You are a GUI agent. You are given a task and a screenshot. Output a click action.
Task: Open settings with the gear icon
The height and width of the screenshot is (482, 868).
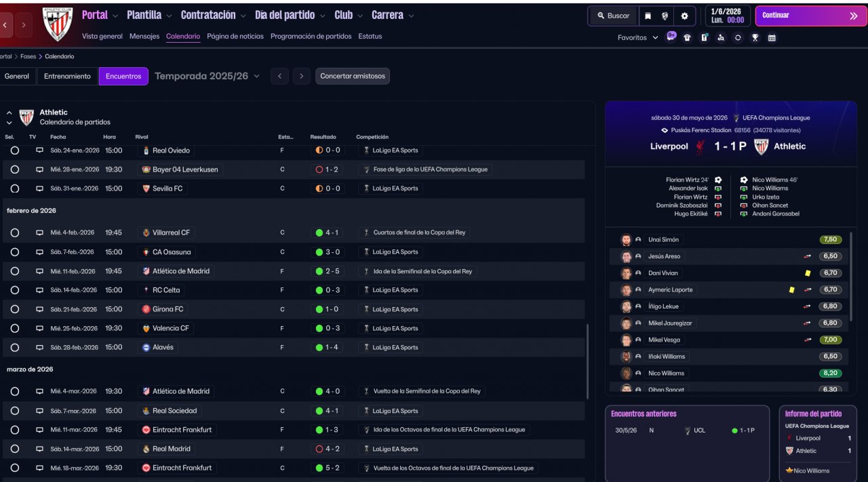tap(684, 16)
